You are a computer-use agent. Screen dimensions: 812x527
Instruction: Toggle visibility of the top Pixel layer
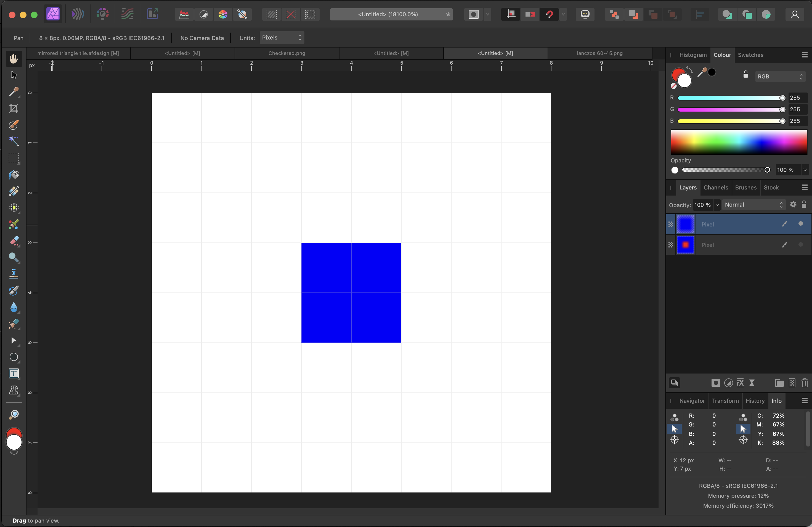click(x=800, y=224)
